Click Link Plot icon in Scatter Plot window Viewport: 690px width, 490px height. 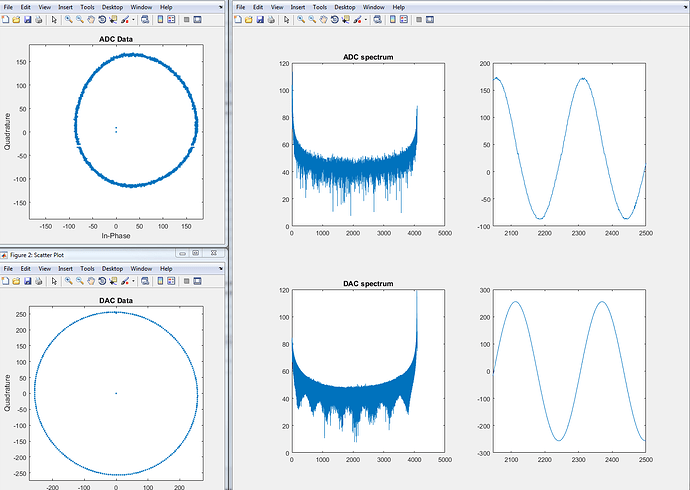[145, 281]
